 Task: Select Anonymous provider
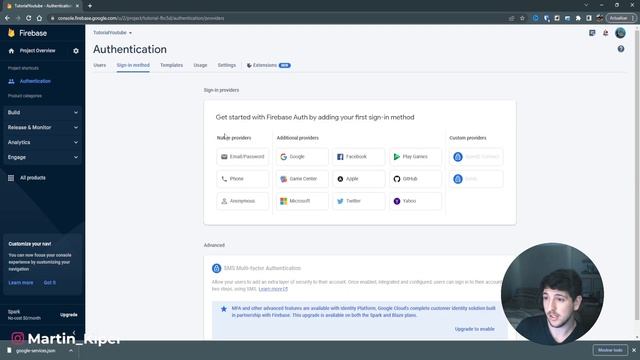point(242,201)
